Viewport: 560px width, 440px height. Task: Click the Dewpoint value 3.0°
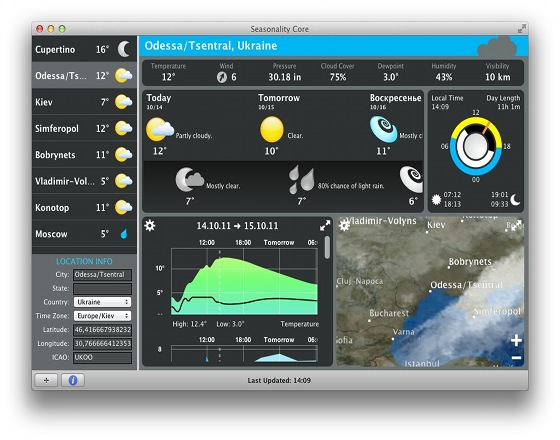point(391,77)
